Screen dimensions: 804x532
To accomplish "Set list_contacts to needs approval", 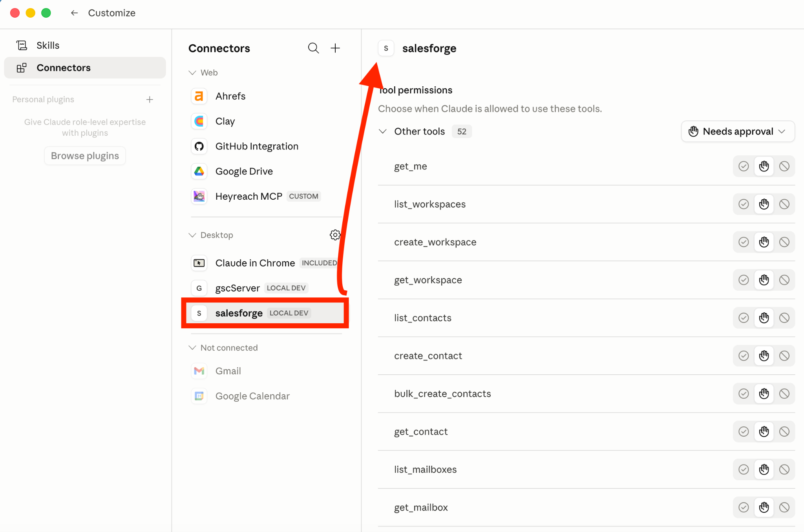I will [764, 318].
